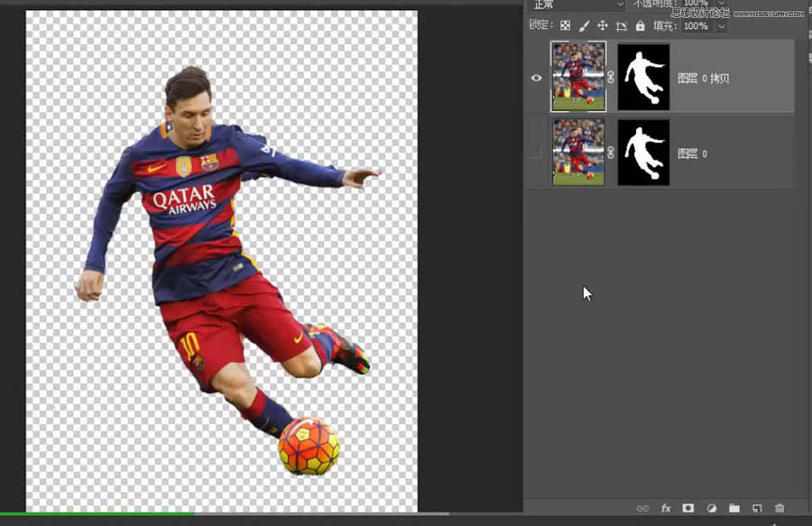Show the 图层 0 layer
This screenshot has width=812, height=526.
tap(537, 153)
